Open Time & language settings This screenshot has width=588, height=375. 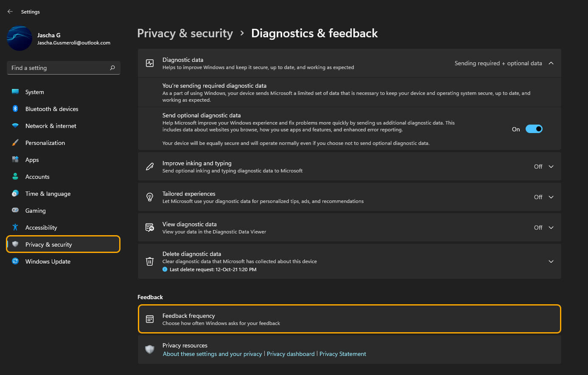coord(63,194)
